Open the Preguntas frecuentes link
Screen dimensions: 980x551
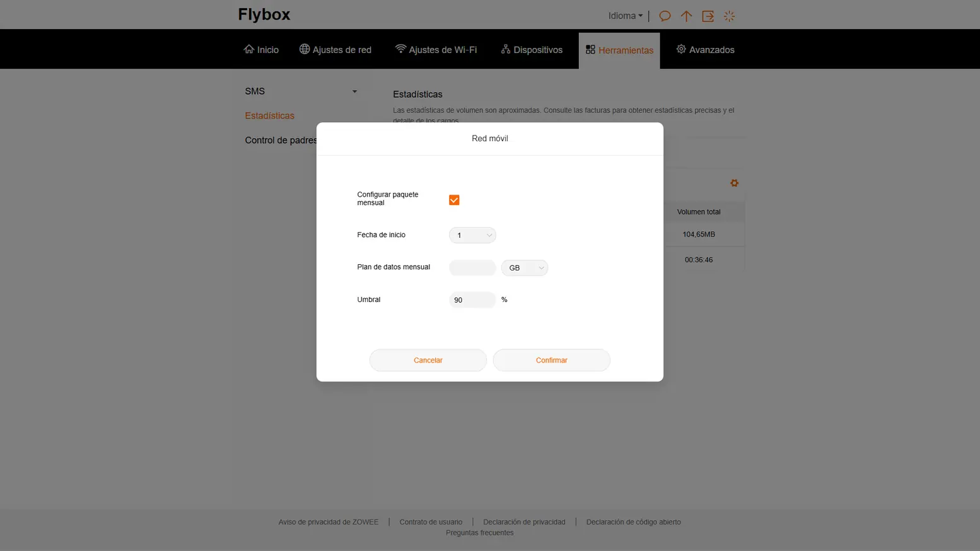(x=480, y=533)
